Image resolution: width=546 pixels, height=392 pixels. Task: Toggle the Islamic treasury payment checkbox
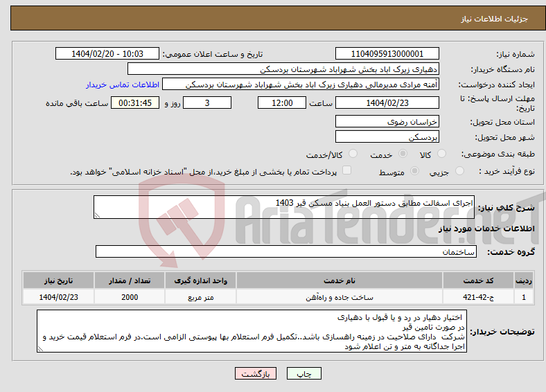pyautogui.click(x=347, y=170)
